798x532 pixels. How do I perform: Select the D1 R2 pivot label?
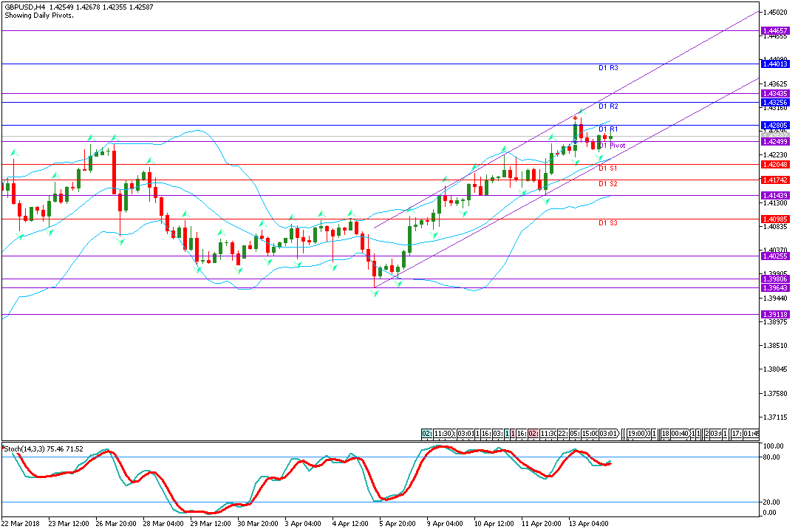(x=608, y=106)
